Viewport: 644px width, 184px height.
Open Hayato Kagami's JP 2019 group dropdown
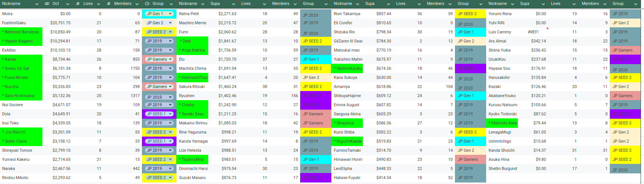[170, 41]
